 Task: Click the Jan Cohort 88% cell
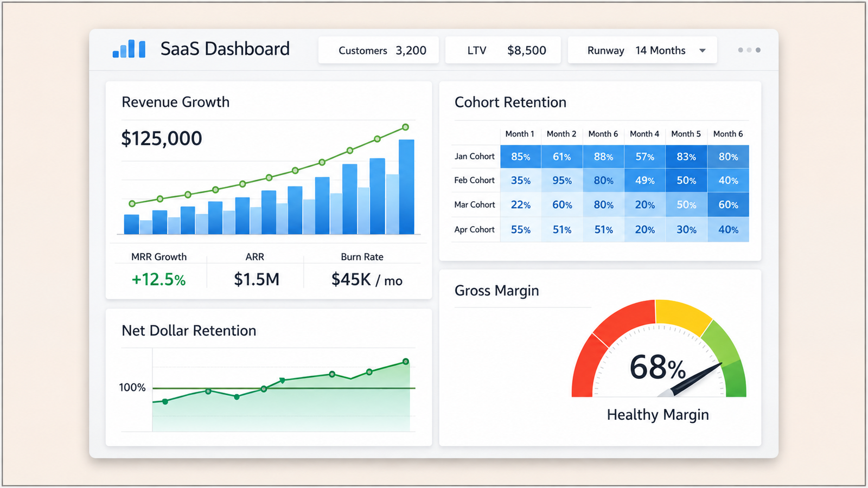603,157
